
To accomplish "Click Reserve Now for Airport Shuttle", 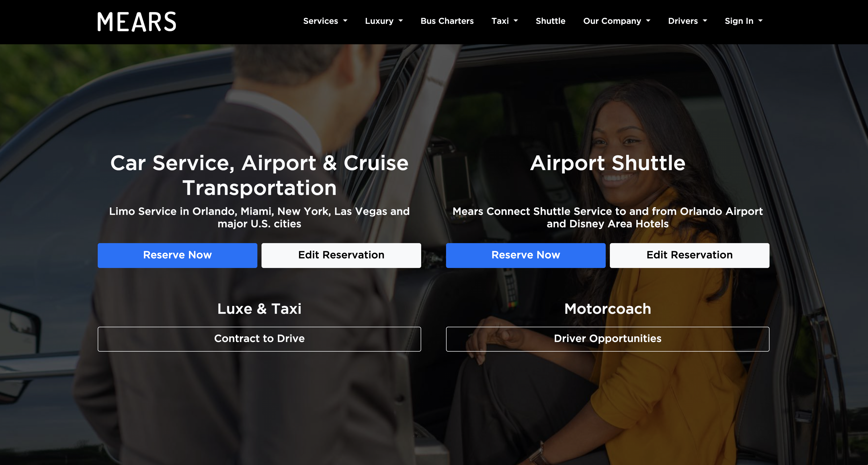I will tap(525, 255).
